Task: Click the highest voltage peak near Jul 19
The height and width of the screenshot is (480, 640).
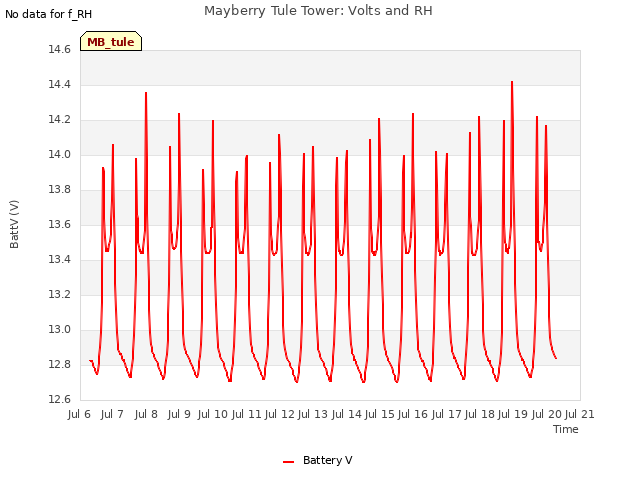Action: (x=512, y=82)
